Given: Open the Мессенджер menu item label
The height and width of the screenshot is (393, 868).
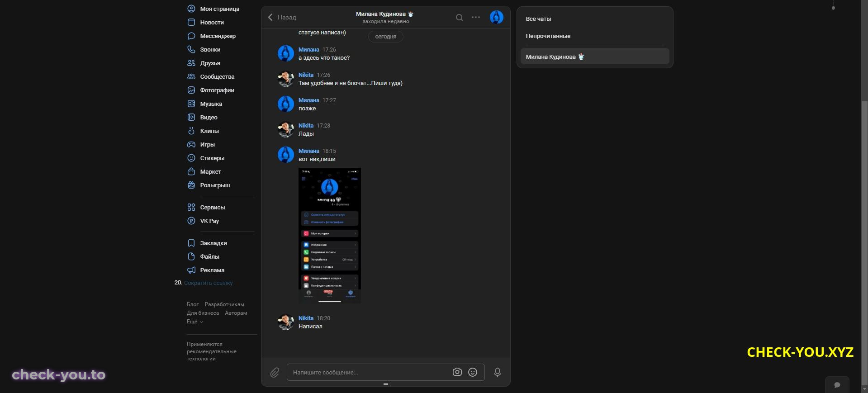Looking at the screenshot, I should coord(218,36).
